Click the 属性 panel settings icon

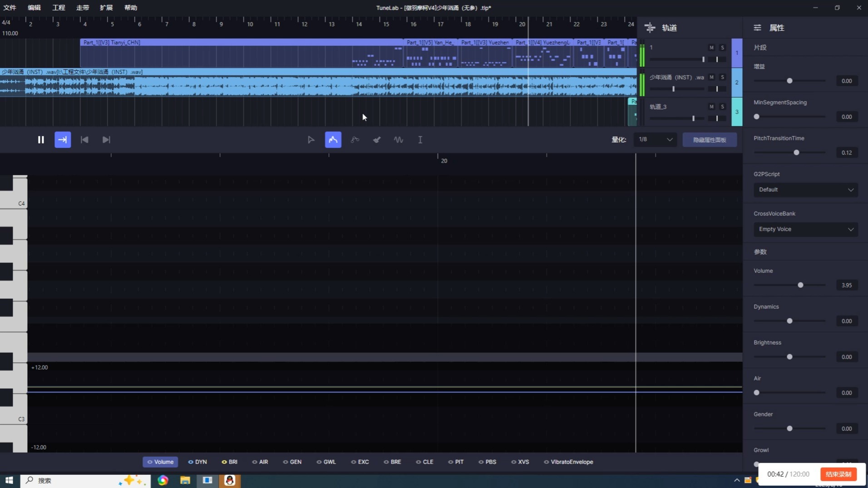(x=757, y=28)
